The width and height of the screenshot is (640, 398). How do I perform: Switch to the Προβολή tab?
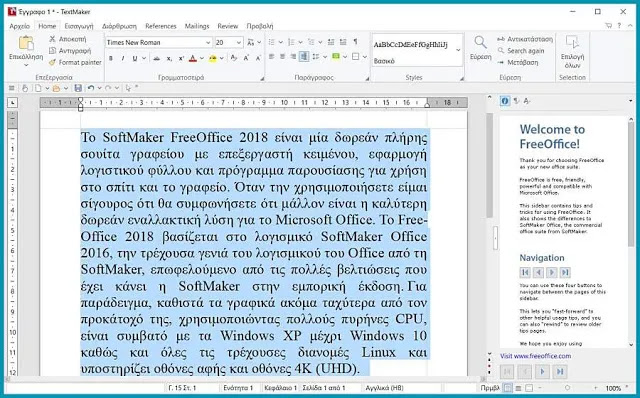(x=260, y=26)
